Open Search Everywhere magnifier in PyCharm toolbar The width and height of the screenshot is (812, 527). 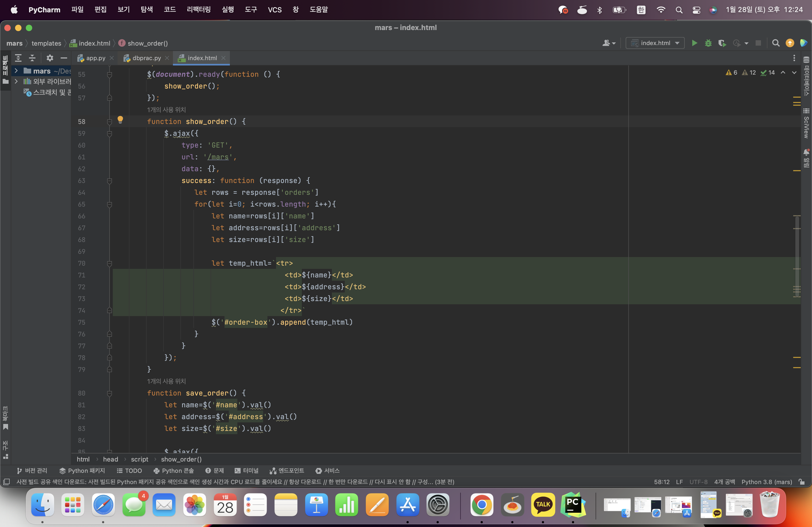pos(776,43)
